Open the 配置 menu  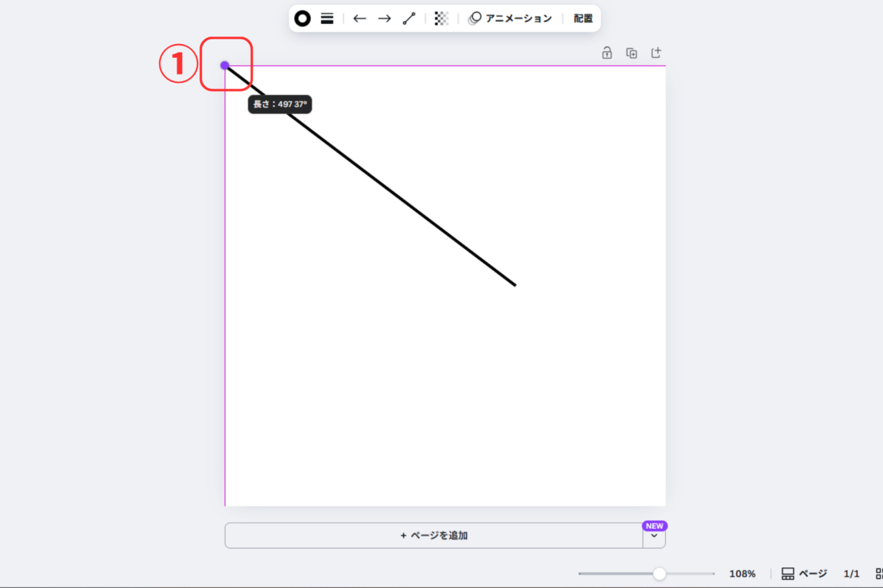(583, 19)
